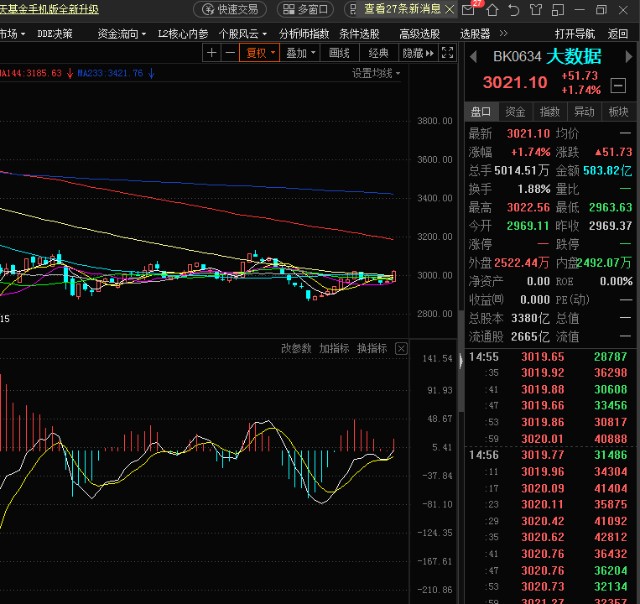The height and width of the screenshot is (604, 640).
Task: Zoom in chart with plus button
Action: (x=211, y=53)
